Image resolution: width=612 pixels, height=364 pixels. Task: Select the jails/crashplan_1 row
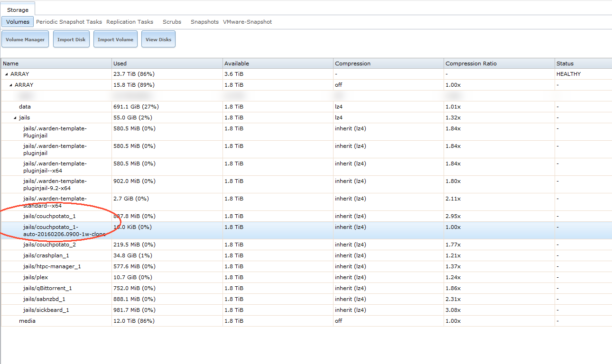[x=46, y=255]
